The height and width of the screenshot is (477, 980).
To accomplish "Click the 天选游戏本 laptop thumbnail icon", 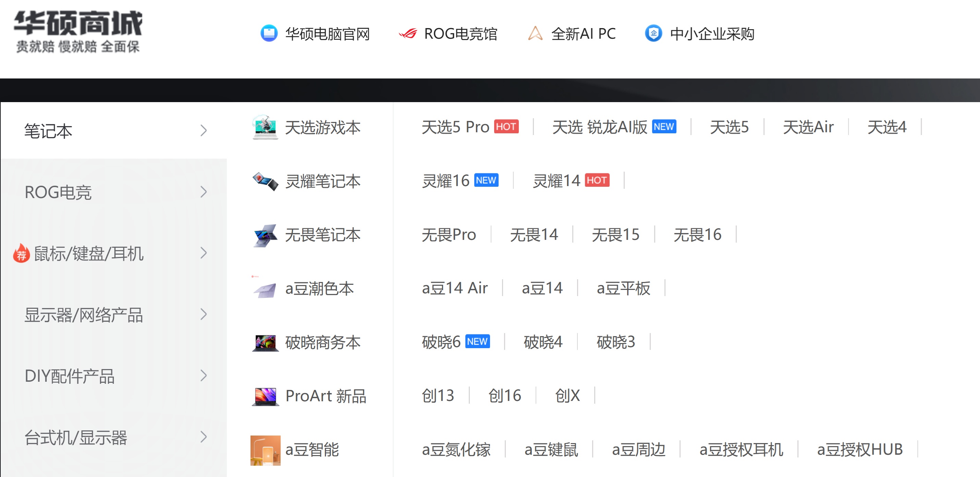I will click(x=265, y=127).
